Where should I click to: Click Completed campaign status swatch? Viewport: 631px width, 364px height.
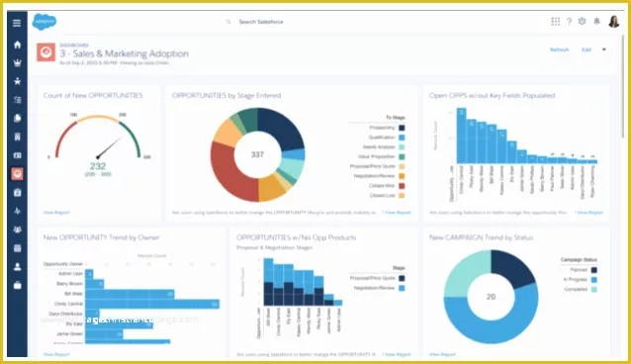(594, 290)
